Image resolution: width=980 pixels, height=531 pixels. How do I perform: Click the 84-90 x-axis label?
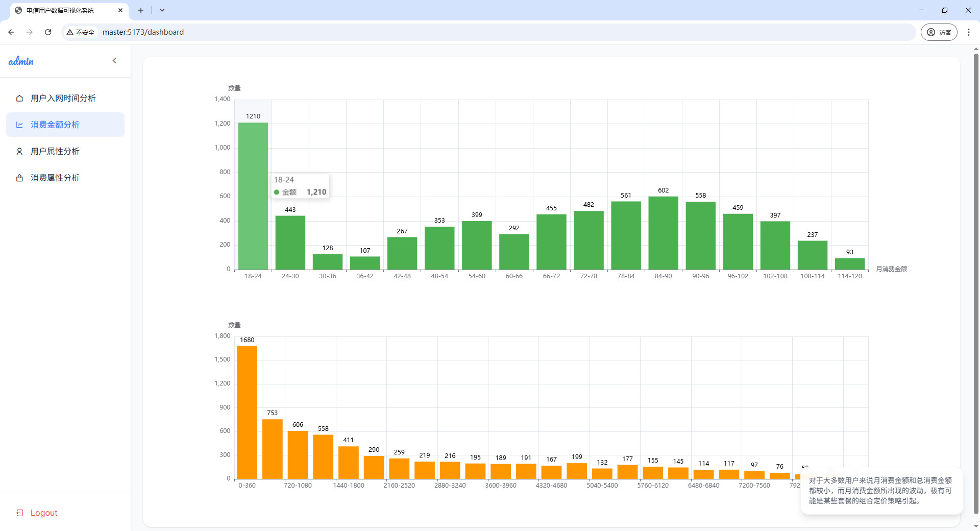coord(664,276)
